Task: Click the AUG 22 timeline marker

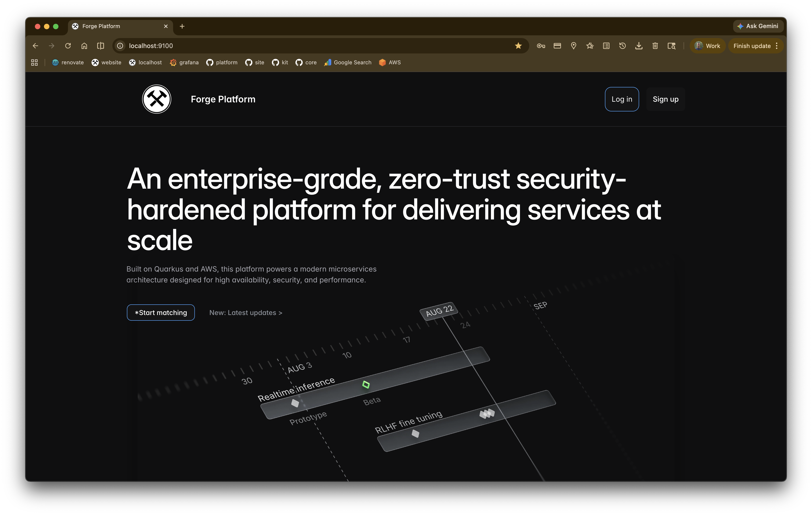Action: click(439, 310)
